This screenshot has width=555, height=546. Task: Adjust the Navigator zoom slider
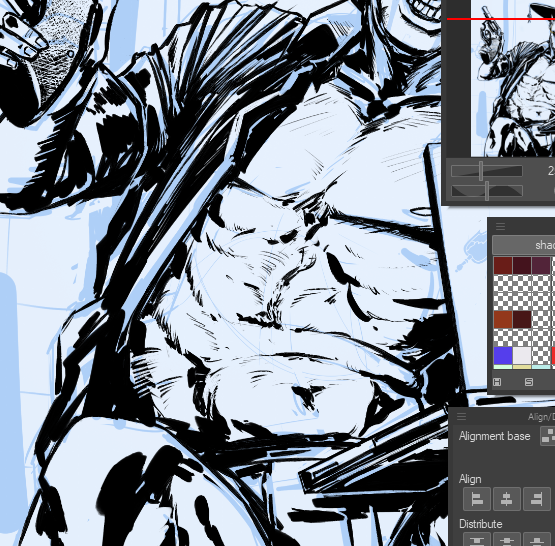[x=487, y=171]
